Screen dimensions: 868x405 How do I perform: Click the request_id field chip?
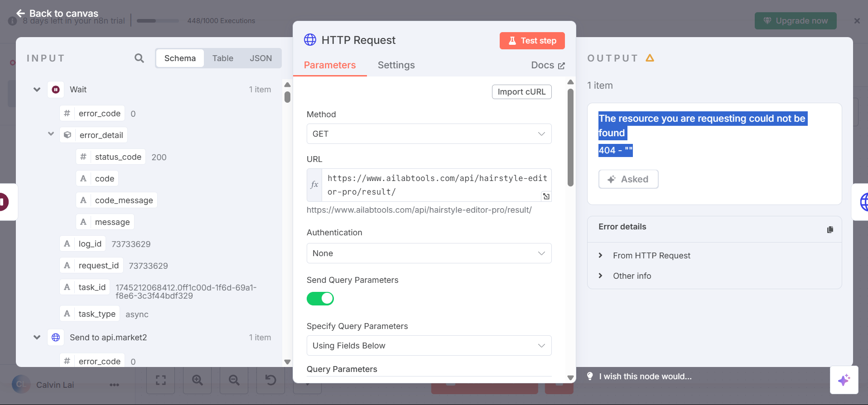pyautogui.click(x=91, y=265)
